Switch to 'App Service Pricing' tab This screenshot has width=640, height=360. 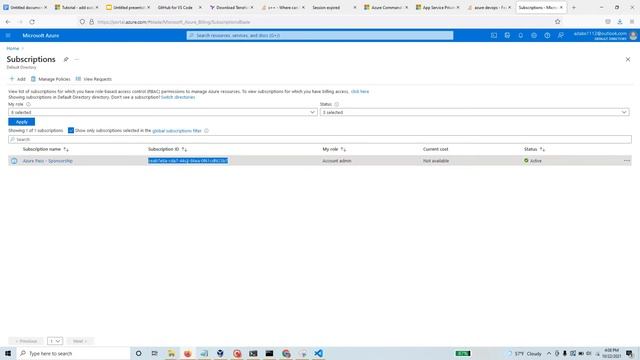pyautogui.click(x=437, y=8)
